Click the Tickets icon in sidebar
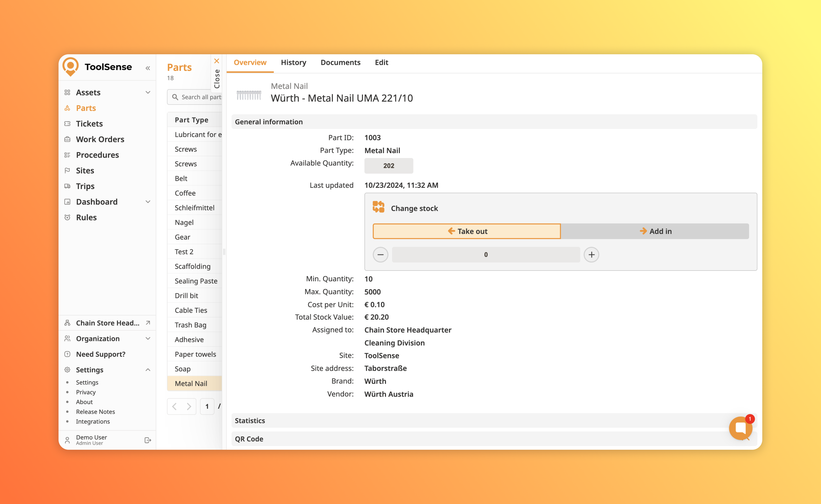The height and width of the screenshot is (504, 821). point(67,124)
